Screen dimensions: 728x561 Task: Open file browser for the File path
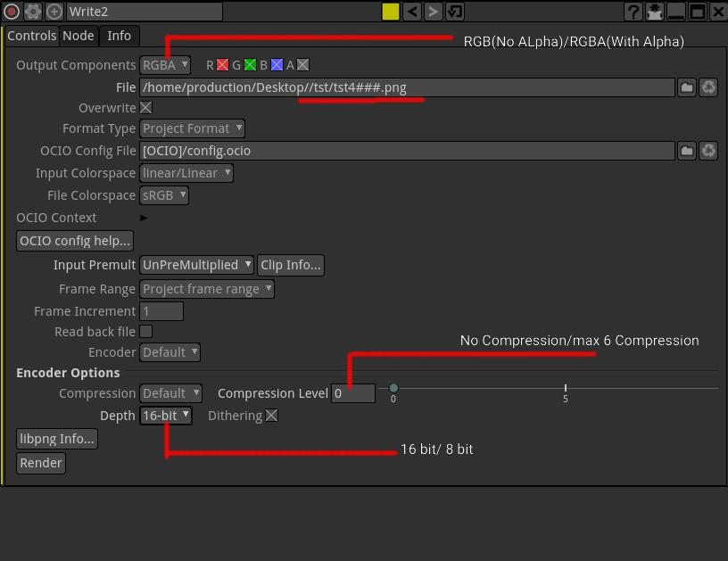point(686,87)
